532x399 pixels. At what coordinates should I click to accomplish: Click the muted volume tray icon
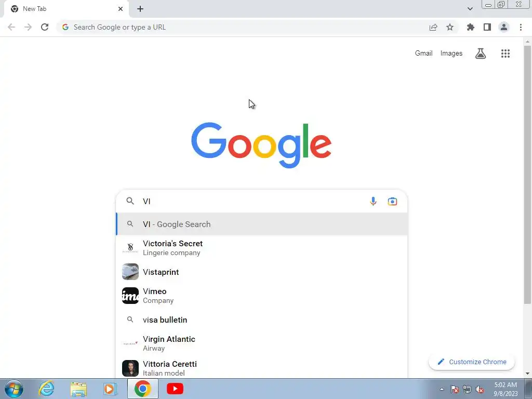coord(480,389)
